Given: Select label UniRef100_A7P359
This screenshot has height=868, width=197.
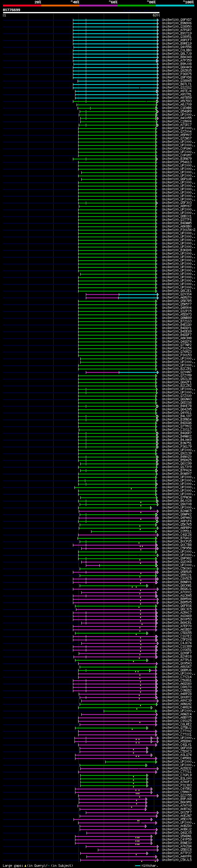Looking at the screenshot, I should coord(176,60).
